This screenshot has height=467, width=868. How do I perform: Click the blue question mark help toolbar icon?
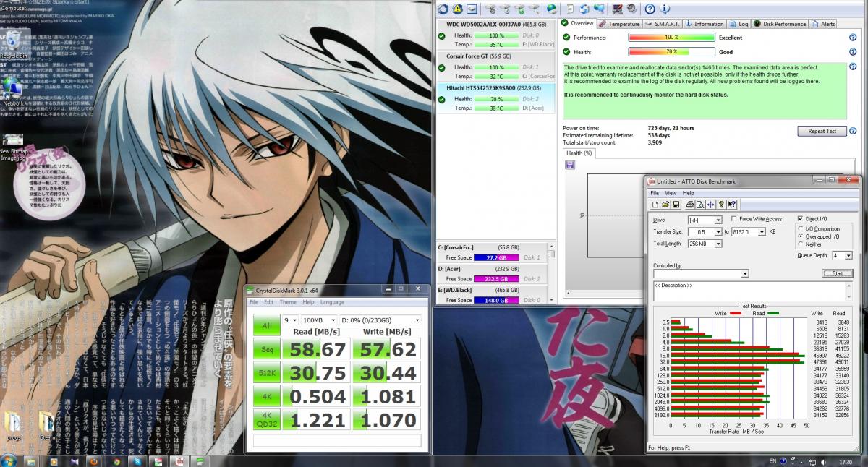(650, 9)
